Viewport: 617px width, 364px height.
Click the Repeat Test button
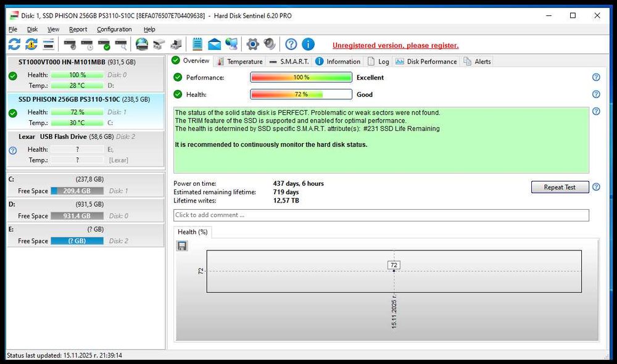[x=560, y=187]
